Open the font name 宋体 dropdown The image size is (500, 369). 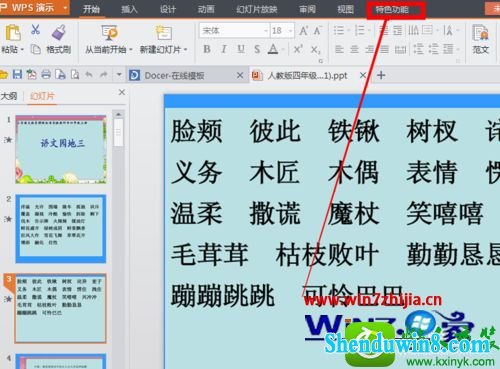click(x=266, y=31)
